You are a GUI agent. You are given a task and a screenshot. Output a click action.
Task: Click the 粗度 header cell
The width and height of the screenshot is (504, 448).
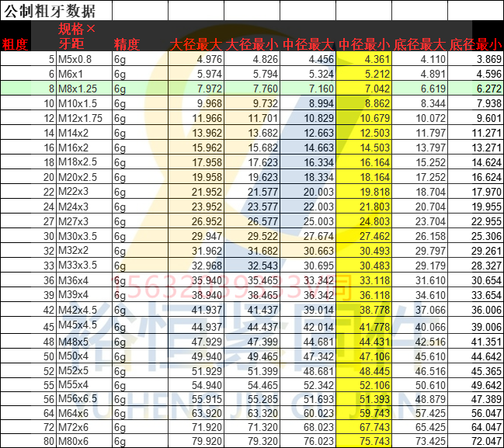coord(16,44)
